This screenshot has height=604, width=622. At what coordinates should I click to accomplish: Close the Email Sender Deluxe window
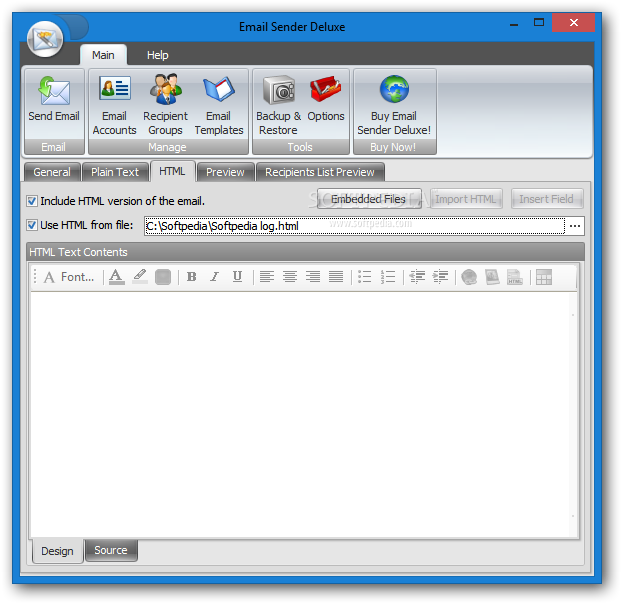click(574, 23)
